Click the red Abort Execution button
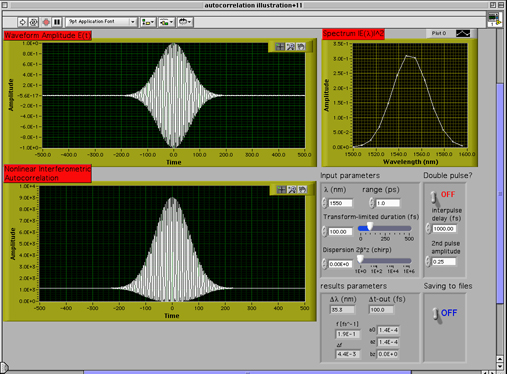The height and width of the screenshot is (374, 507). [x=46, y=22]
